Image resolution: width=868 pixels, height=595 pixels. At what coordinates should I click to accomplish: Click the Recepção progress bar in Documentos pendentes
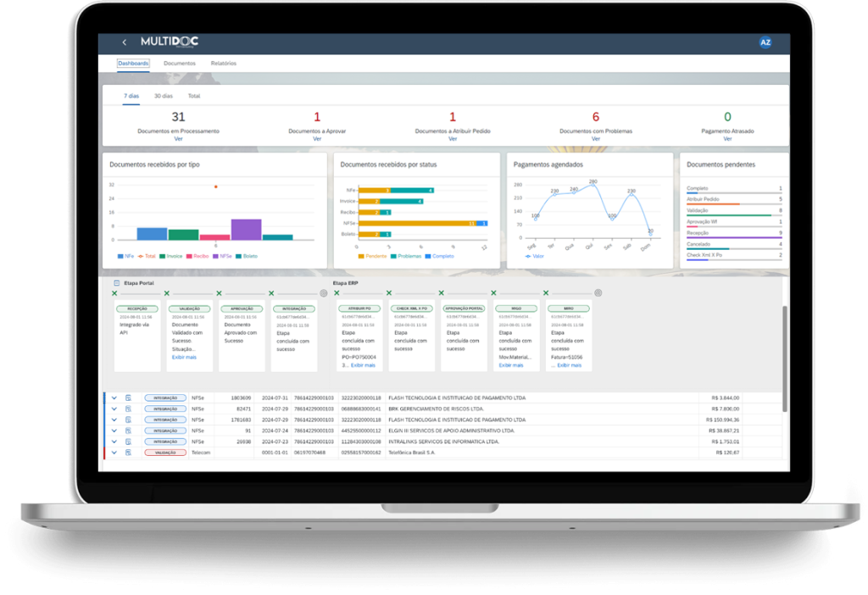click(733, 237)
